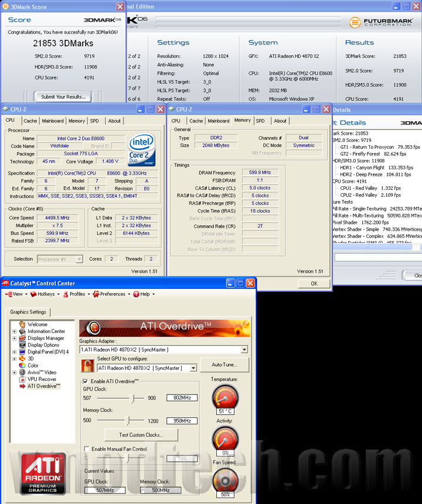Click the left CPU-Z window title icon

pos(5,109)
